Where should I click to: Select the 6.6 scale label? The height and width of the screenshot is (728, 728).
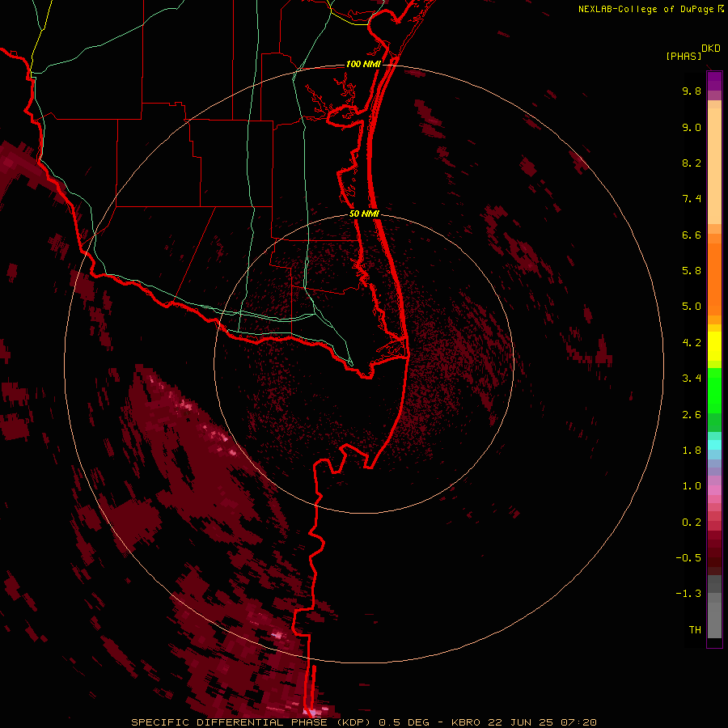[x=692, y=235]
